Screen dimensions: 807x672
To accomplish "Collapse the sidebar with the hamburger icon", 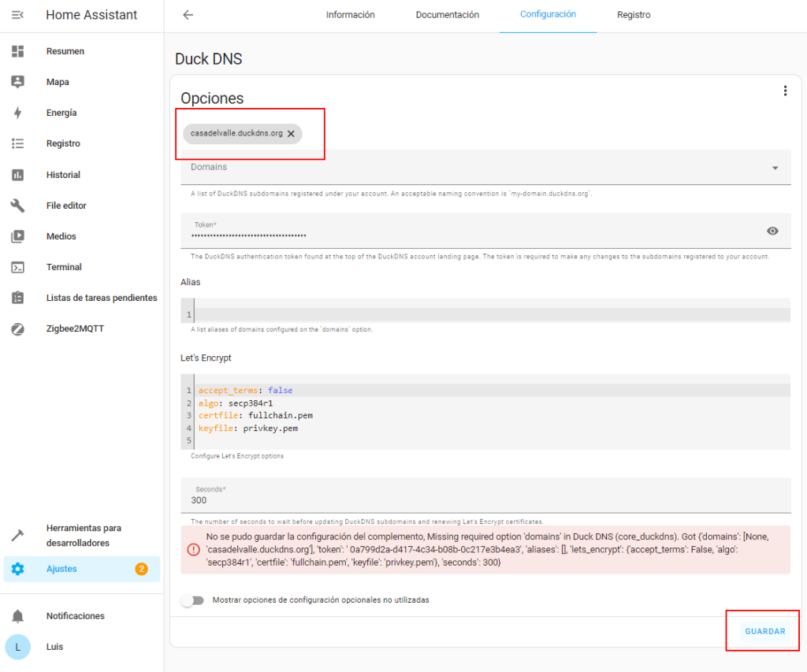I will [17, 15].
